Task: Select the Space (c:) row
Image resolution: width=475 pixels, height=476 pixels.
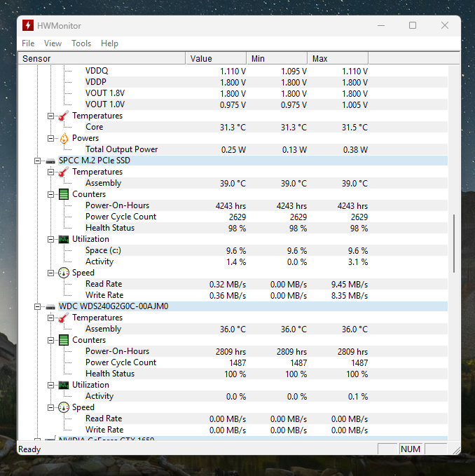Action: click(x=266, y=251)
